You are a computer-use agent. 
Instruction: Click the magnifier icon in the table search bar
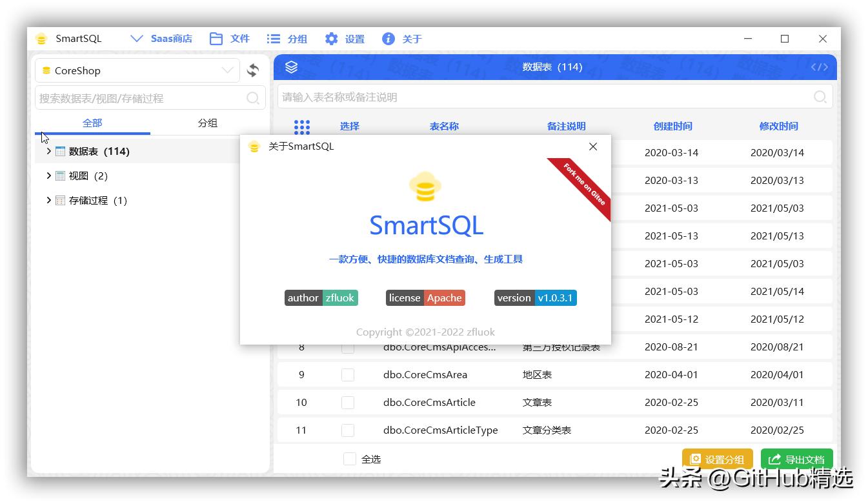(820, 97)
